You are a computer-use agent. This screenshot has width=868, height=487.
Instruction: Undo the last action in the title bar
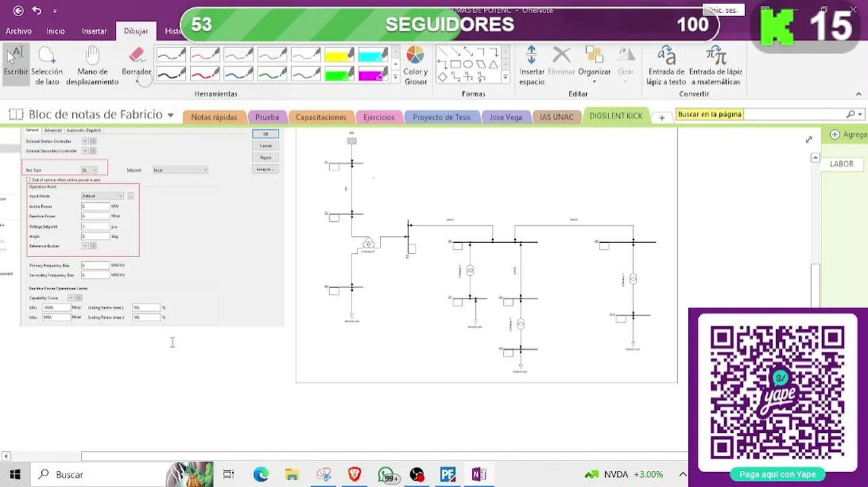[x=37, y=10]
